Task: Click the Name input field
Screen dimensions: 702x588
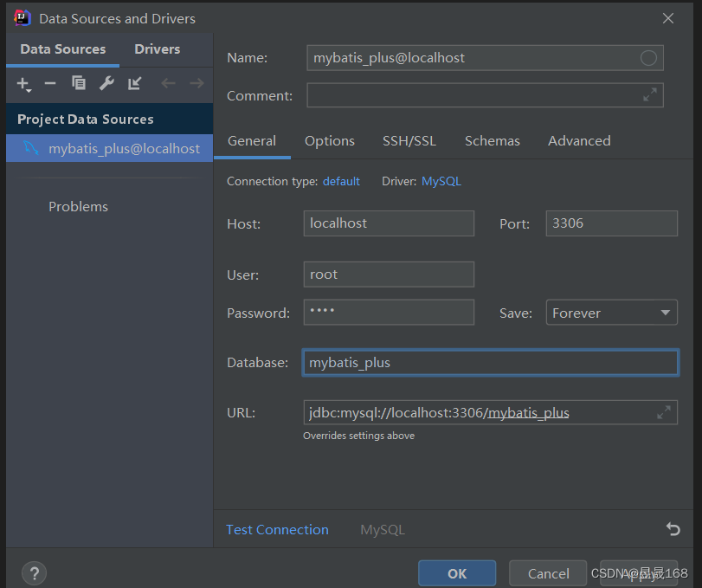Action: (485, 58)
